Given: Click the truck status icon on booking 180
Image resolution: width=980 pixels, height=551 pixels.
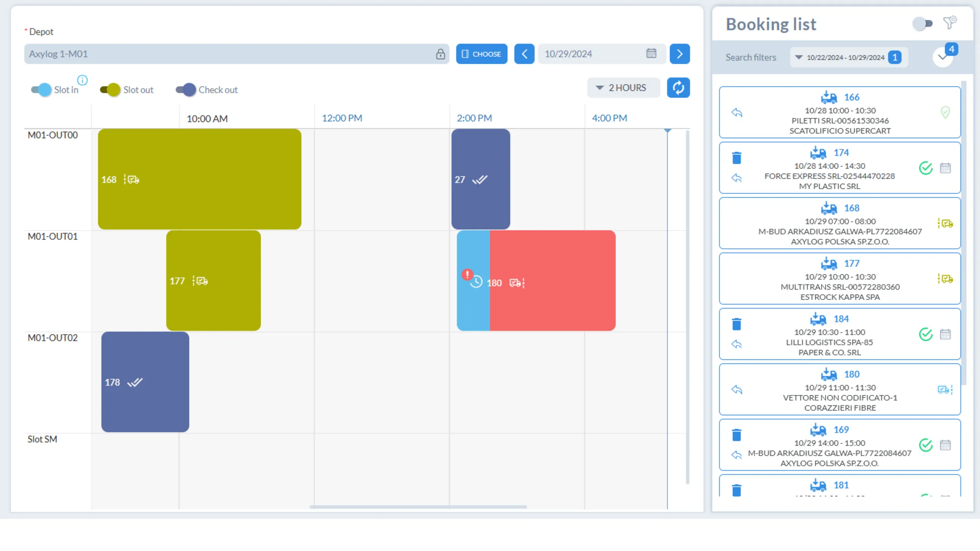Looking at the screenshot, I should (x=945, y=390).
